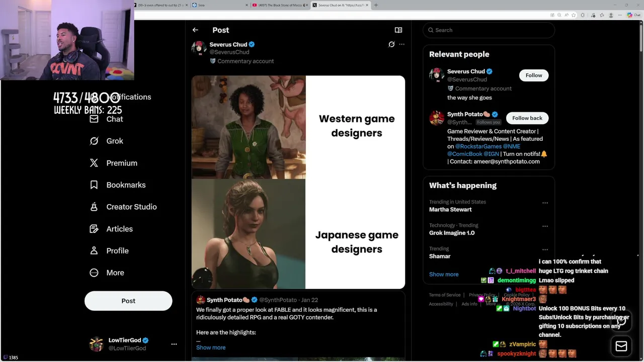Expand quoted post with Show more
644x362 pixels.
click(211, 347)
